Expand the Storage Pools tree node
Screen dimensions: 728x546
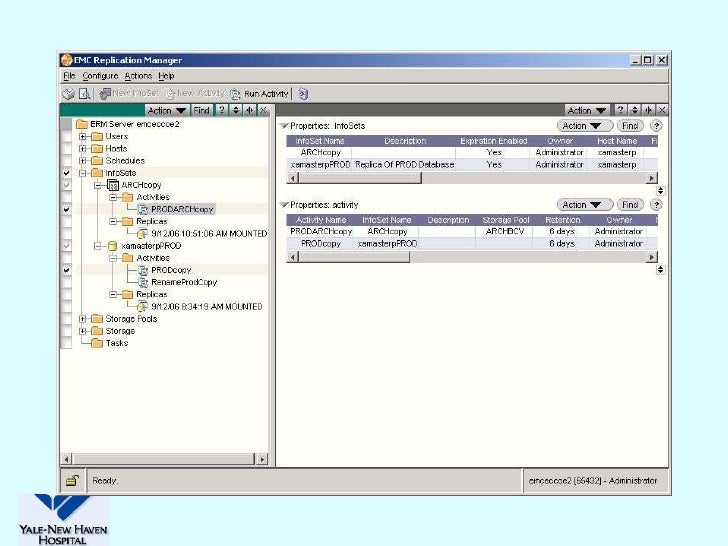(x=83, y=319)
